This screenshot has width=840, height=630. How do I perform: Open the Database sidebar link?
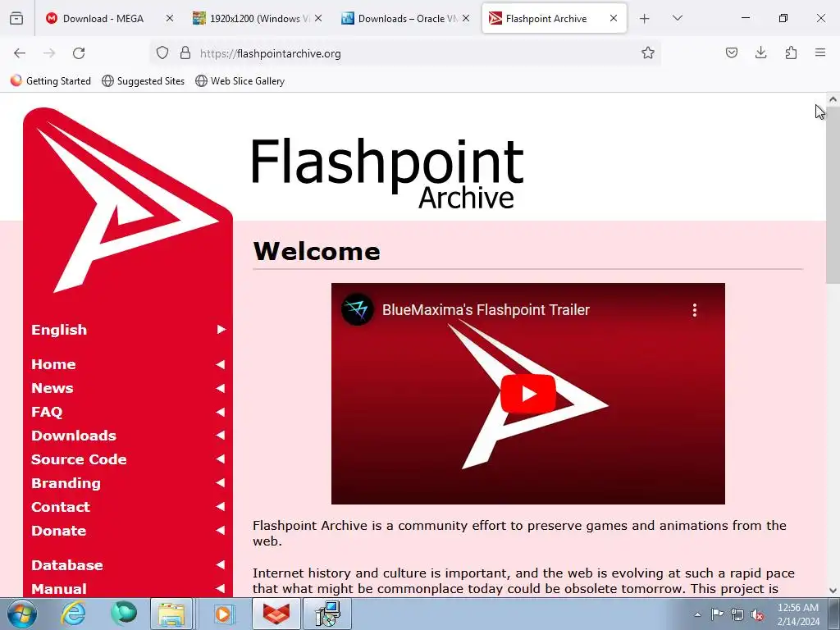tap(128, 565)
